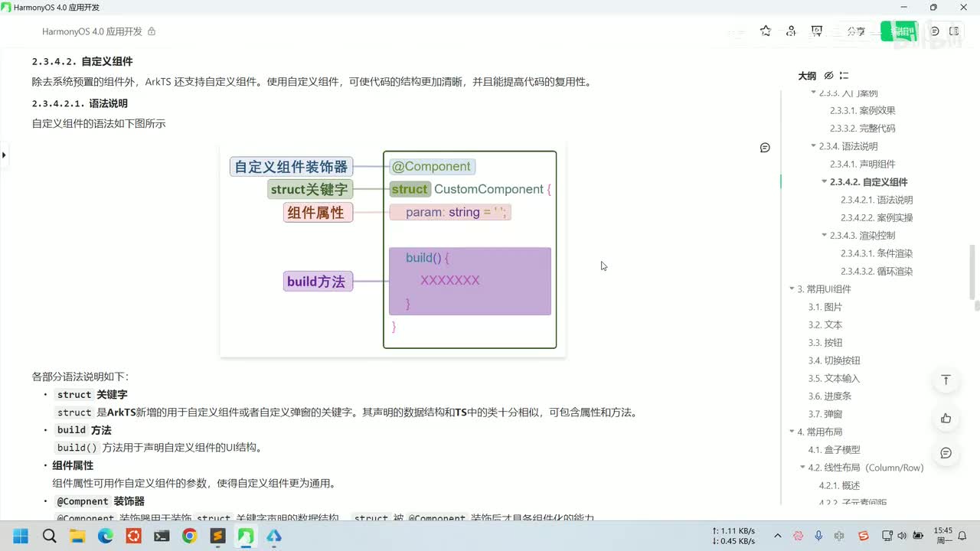
Task: Go to 2.3.4.3.1. 条件渲染 in outline
Action: point(877,253)
